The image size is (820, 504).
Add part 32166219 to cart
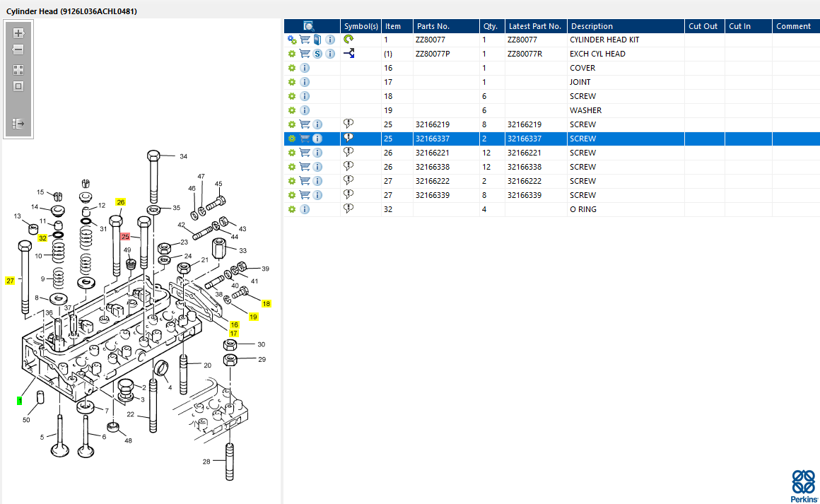point(305,124)
